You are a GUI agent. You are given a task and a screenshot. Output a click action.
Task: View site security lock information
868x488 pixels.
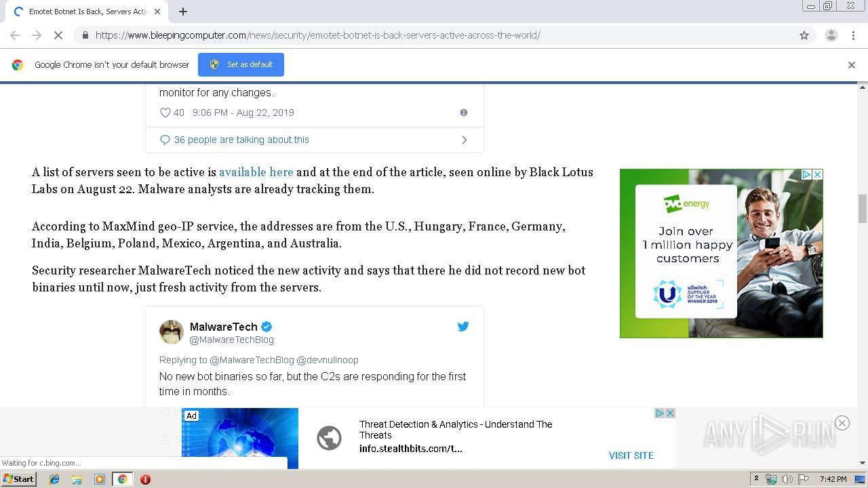(85, 35)
